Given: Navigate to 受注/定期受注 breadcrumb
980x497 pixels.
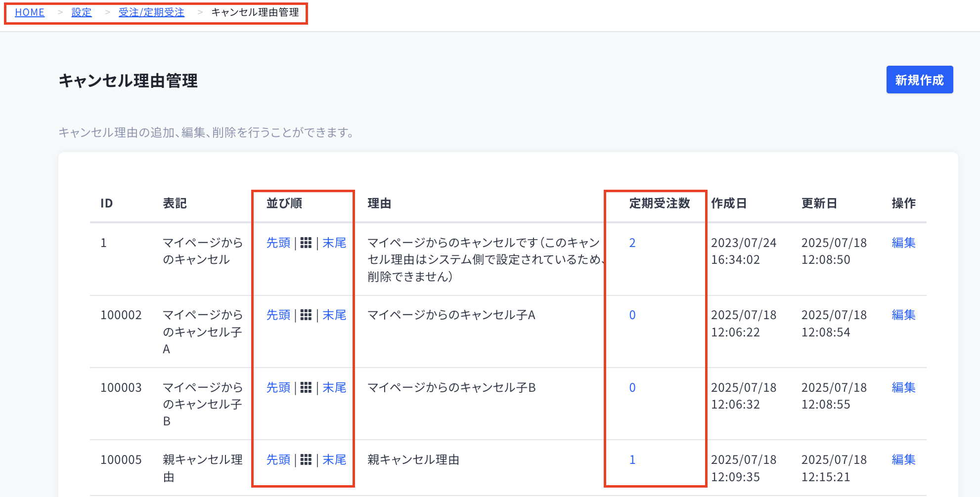Looking at the screenshot, I should click(151, 12).
